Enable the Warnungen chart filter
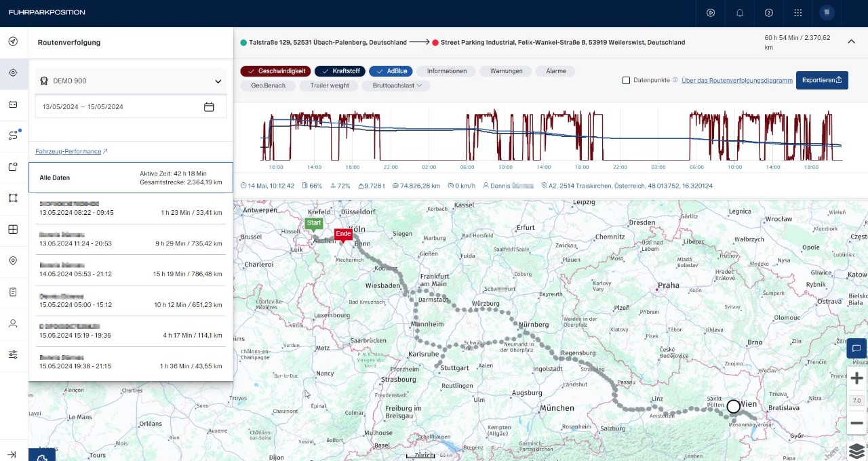 506,71
